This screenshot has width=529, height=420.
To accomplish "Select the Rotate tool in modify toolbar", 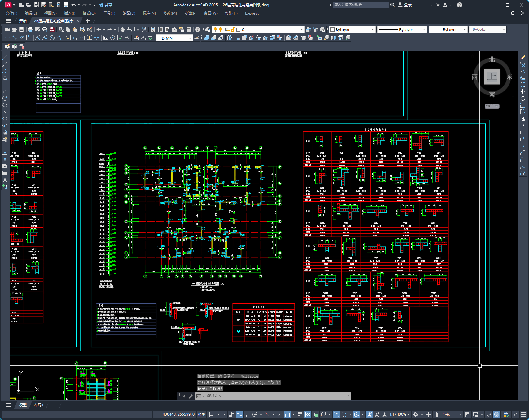I will coord(523,98).
